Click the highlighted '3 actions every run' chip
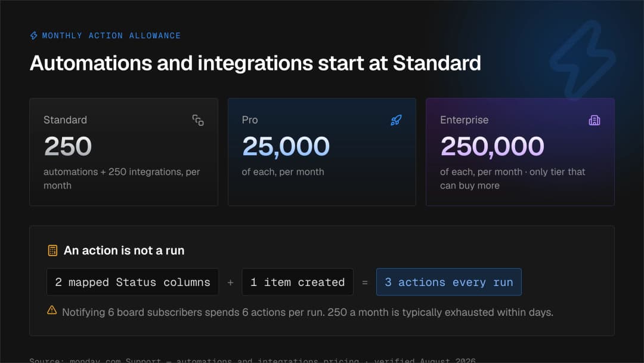 tap(449, 282)
